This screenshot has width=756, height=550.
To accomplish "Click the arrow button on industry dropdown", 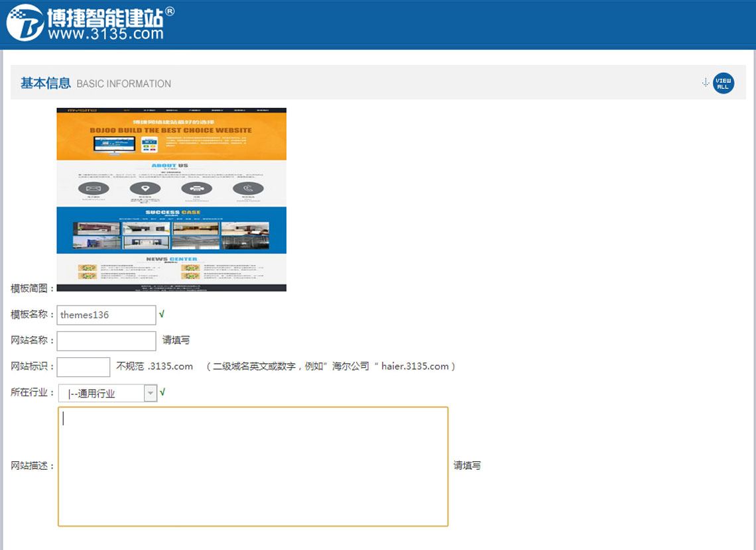I will click(151, 394).
